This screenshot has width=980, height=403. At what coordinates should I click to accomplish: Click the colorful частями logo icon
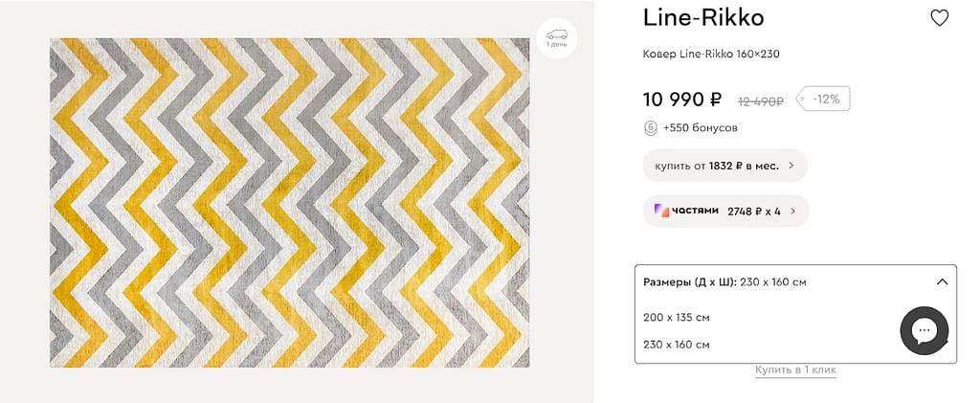(661, 211)
